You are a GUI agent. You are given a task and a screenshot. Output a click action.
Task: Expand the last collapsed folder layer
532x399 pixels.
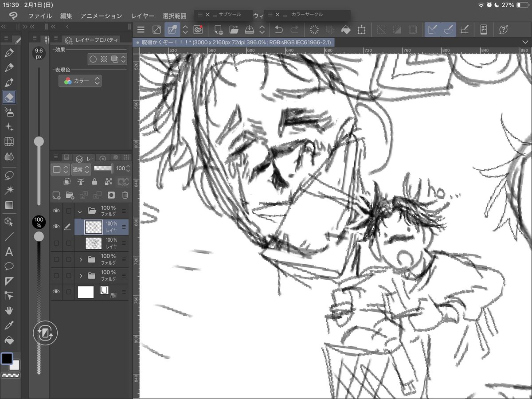81,275
